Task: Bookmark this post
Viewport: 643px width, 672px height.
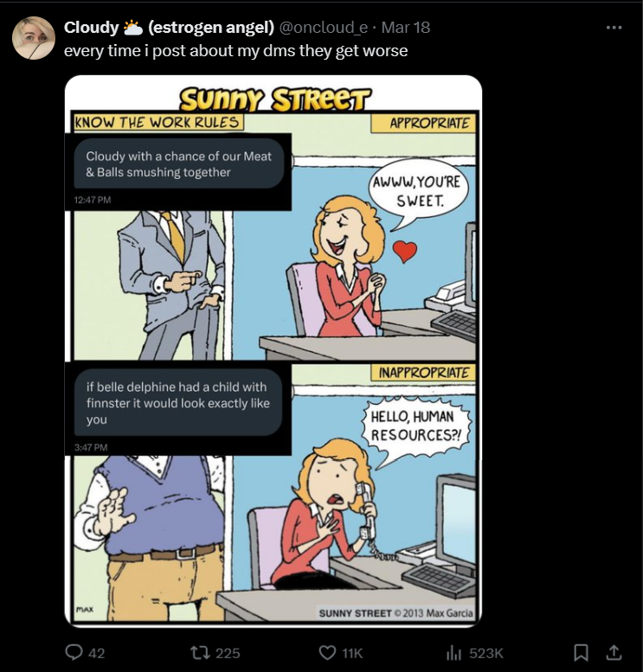Action: tap(581, 653)
